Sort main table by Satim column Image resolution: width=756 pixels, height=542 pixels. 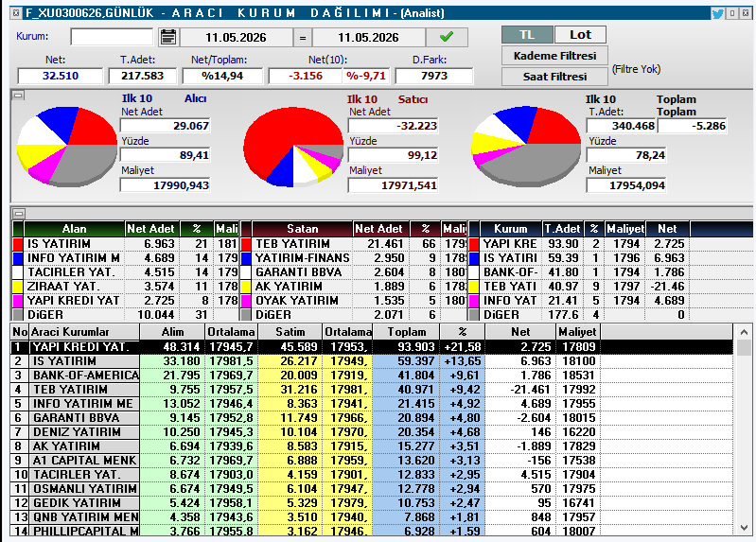(290, 332)
